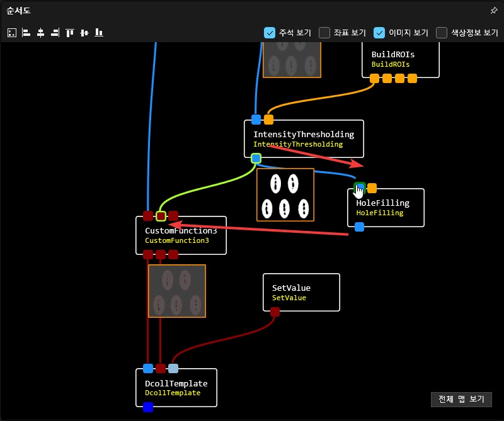
Task: Enable the 좌표 보기 checkbox
Action: 324,33
